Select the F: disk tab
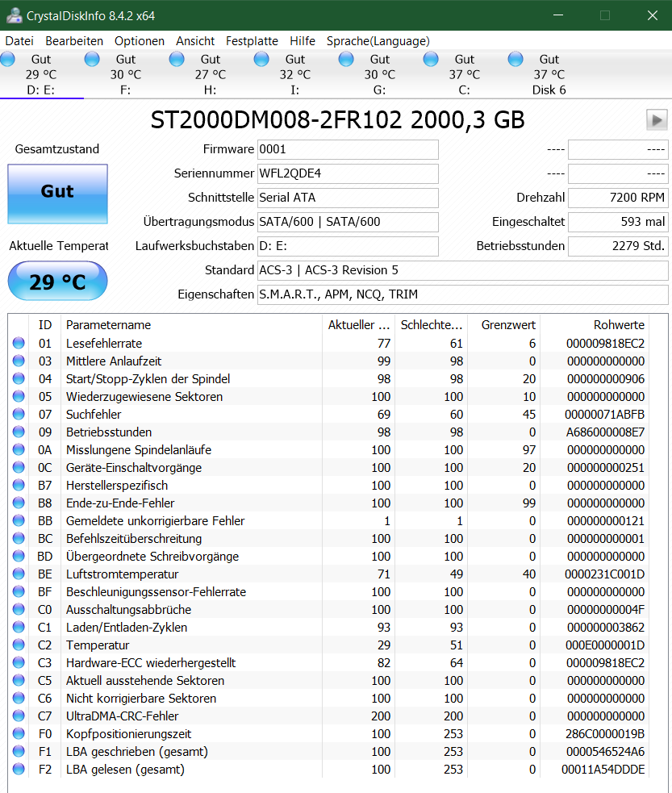The image size is (672, 793). (x=126, y=74)
